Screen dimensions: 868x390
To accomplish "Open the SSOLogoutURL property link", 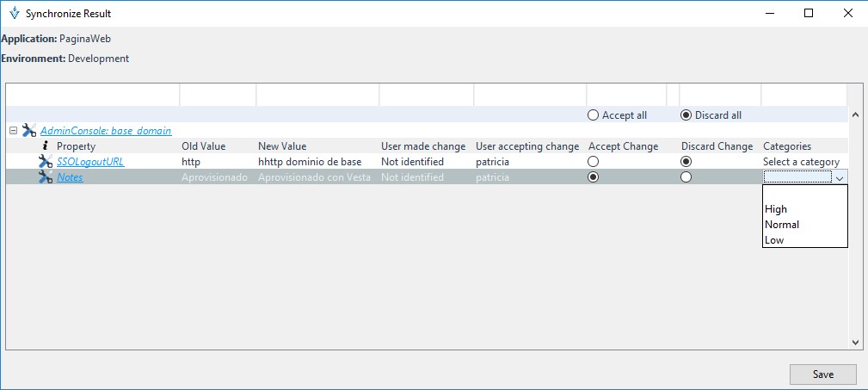I will (x=90, y=162).
